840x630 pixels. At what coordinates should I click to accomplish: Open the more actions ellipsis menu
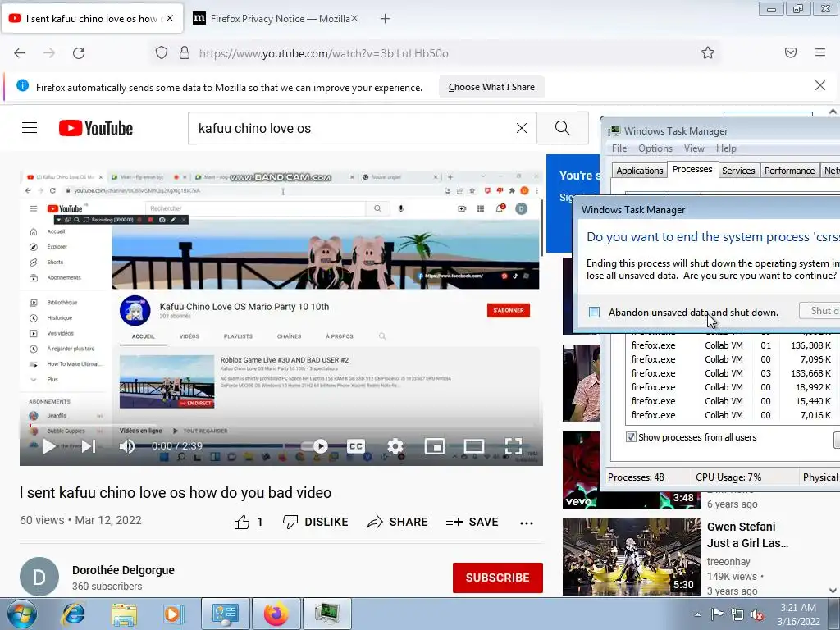pos(527,523)
